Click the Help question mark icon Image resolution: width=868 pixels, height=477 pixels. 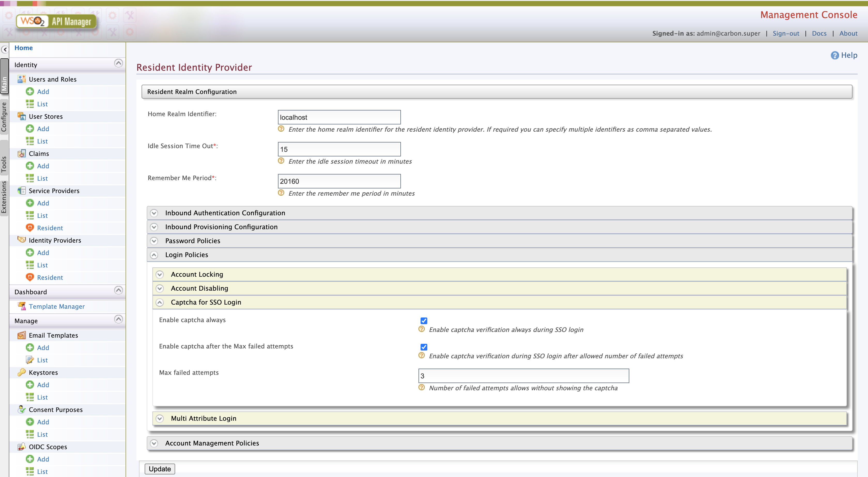(x=834, y=55)
